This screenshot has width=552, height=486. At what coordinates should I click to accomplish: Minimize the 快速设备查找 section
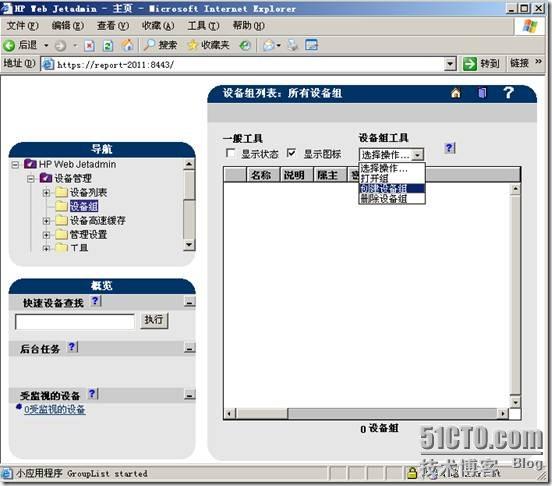tap(189, 302)
